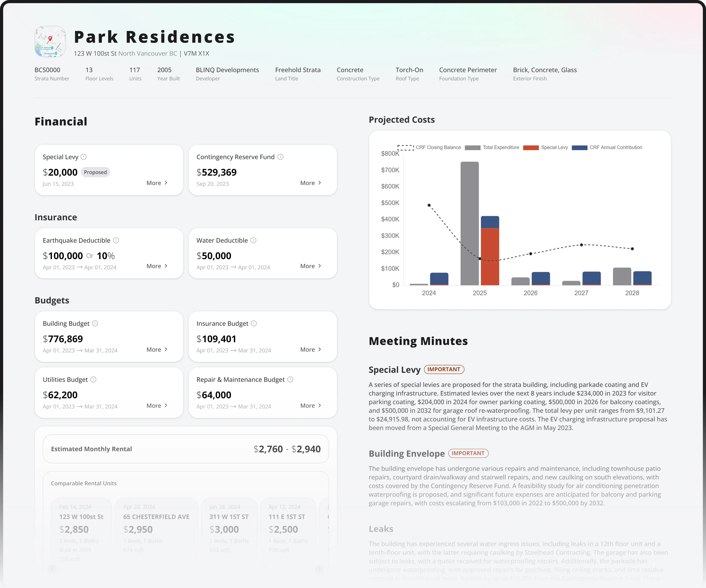Open the Building Budget info icon
706x588 pixels.
click(95, 323)
